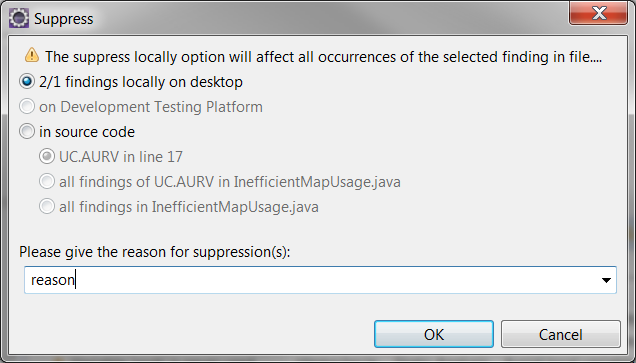Confirm suppression with the OK button
Viewport: 636px width, 363px height.
[434, 334]
